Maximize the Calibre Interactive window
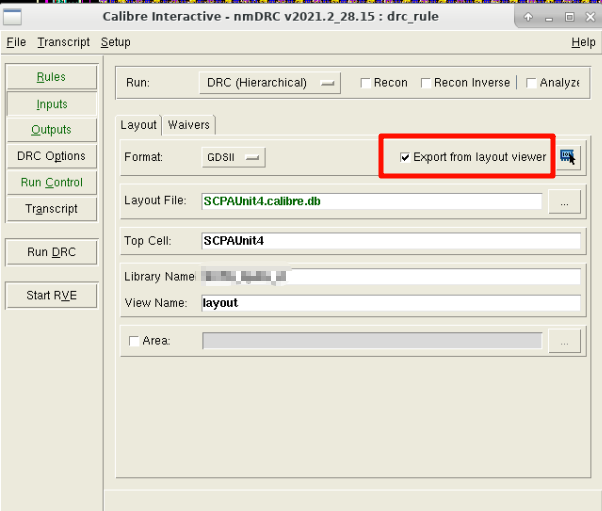The image size is (602, 511). click(x=570, y=17)
